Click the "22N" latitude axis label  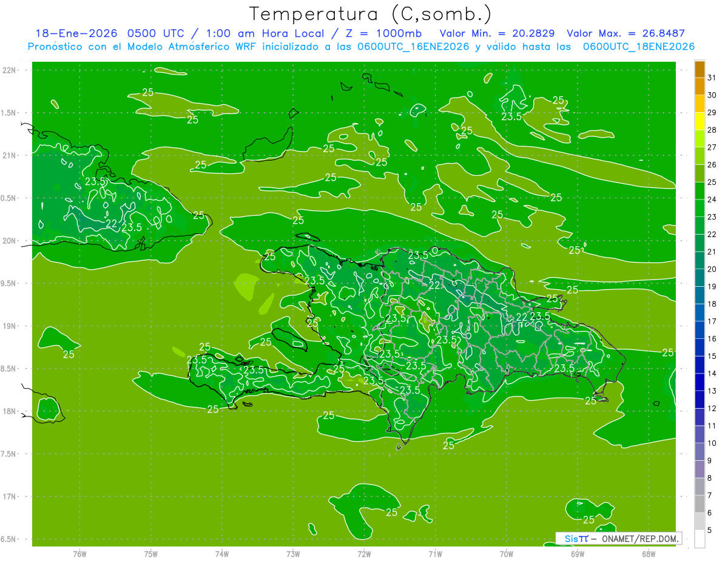coord(9,70)
